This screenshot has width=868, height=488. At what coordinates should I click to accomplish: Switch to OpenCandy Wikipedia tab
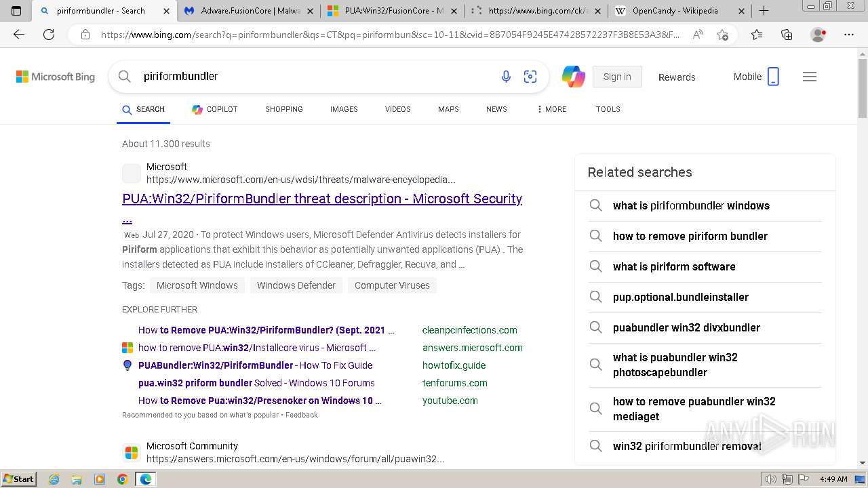pyautogui.click(x=680, y=11)
